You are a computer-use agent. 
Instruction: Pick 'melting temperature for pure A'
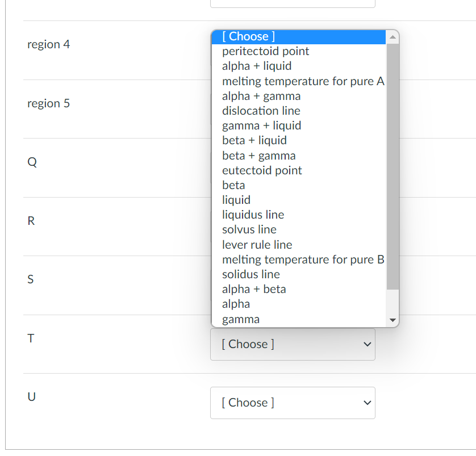303,81
